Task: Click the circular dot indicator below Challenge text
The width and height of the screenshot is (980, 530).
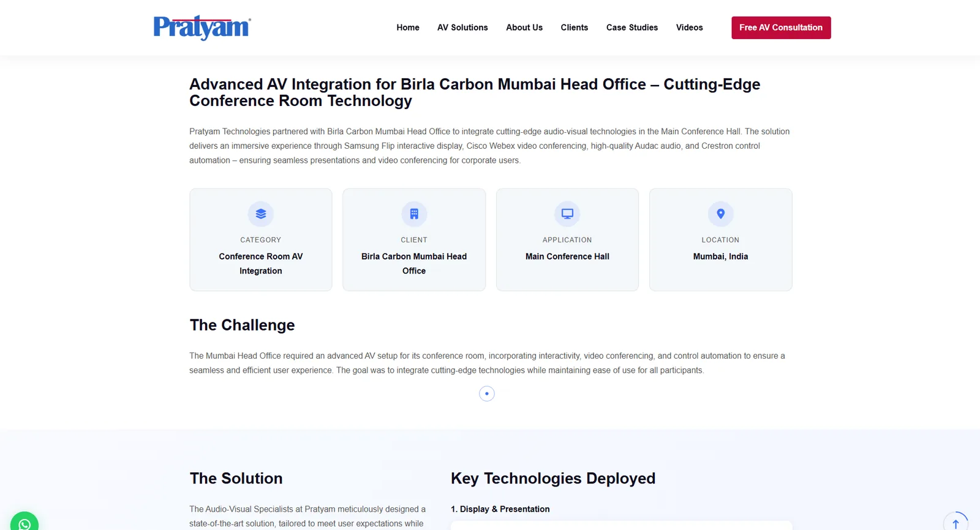Action: [487, 394]
